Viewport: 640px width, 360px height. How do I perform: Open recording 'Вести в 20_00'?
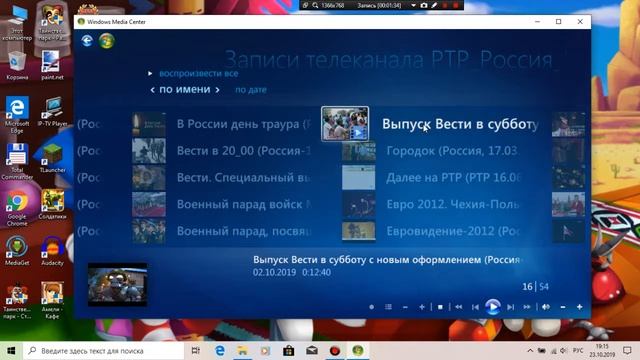pos(243,151)
